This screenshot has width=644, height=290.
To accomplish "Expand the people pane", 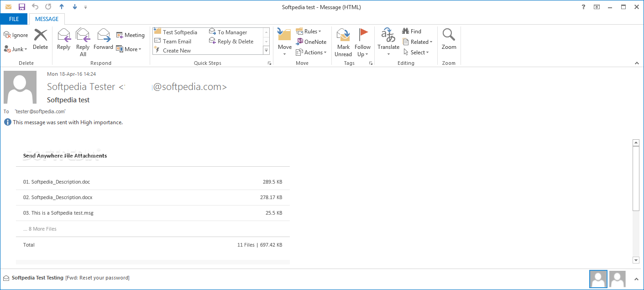I will tap(636, 278).
